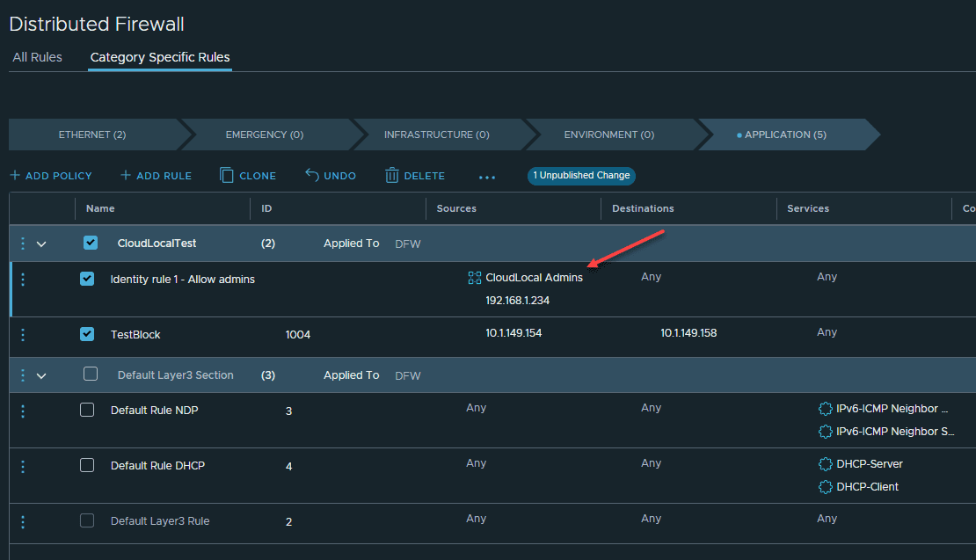This screenshot has height=560, width=976.
Task: Click the Clone icon in toolbar
Action: pos(227,175)
